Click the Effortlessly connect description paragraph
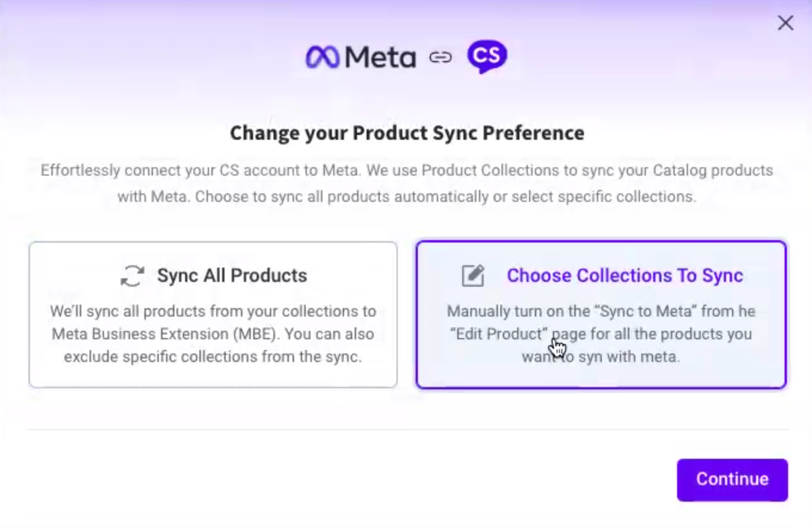The height and width of the screenshot is (528, 812). tap(407, 183)
